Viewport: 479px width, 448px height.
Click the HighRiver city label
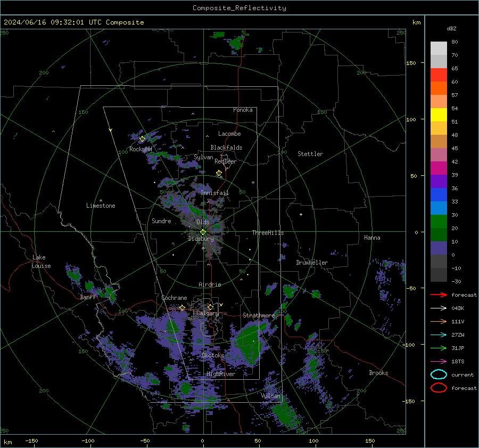pyautogui.click(x=220, y=374)
